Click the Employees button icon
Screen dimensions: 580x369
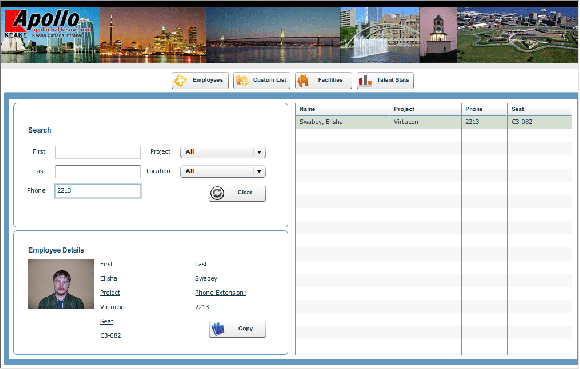pos(181,80)
